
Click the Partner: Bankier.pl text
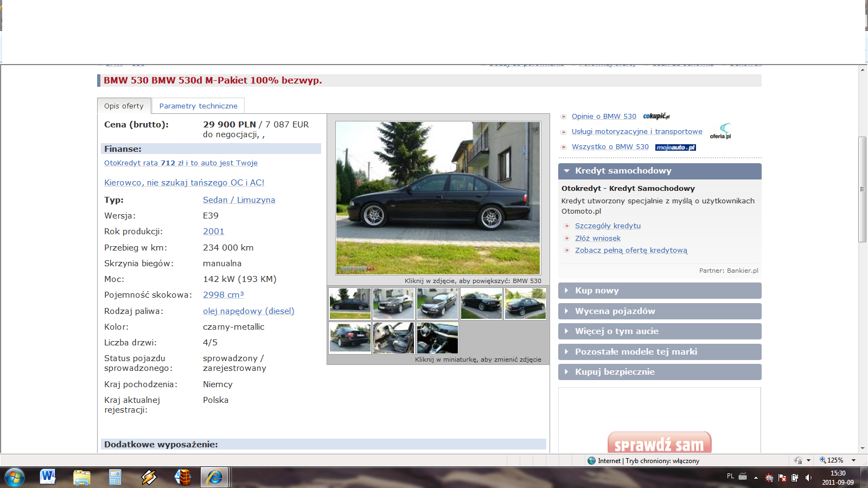[729, 271]
